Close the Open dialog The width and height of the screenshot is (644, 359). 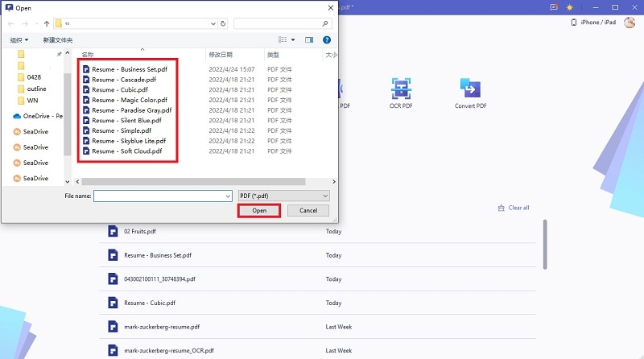(x=331, y=8)
